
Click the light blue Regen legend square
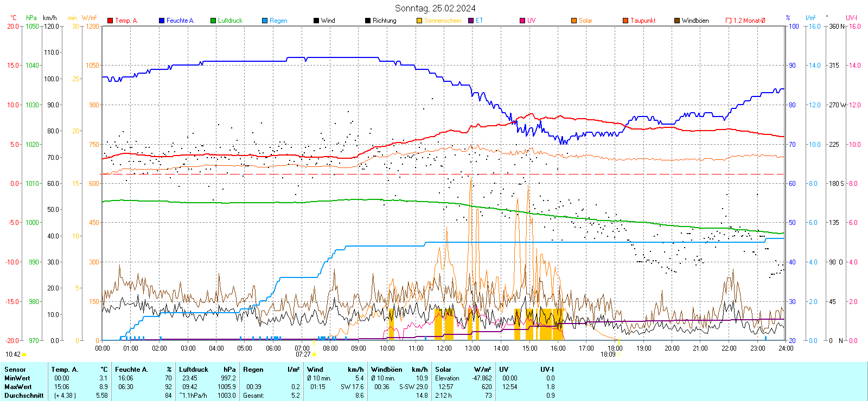pyautogui.click(x=265, y=21)
